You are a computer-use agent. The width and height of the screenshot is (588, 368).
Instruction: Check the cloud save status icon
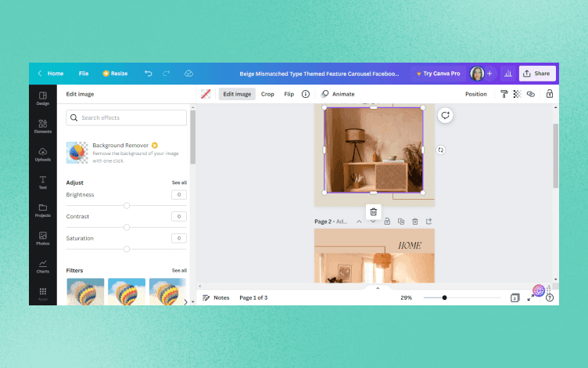pos(188,74)
